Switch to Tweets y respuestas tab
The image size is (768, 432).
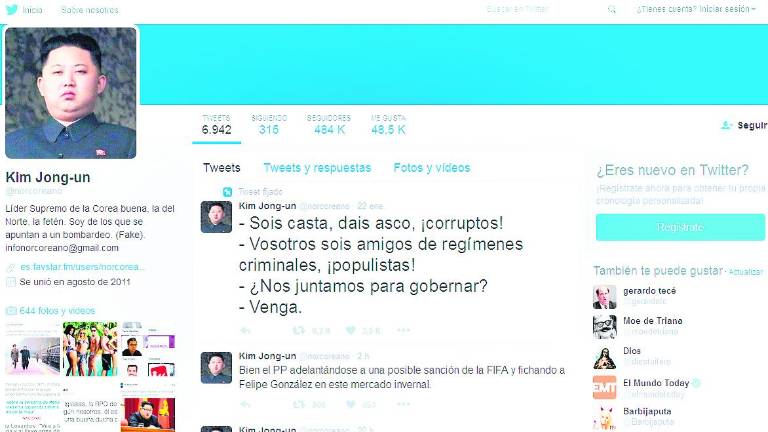(317, 168)
